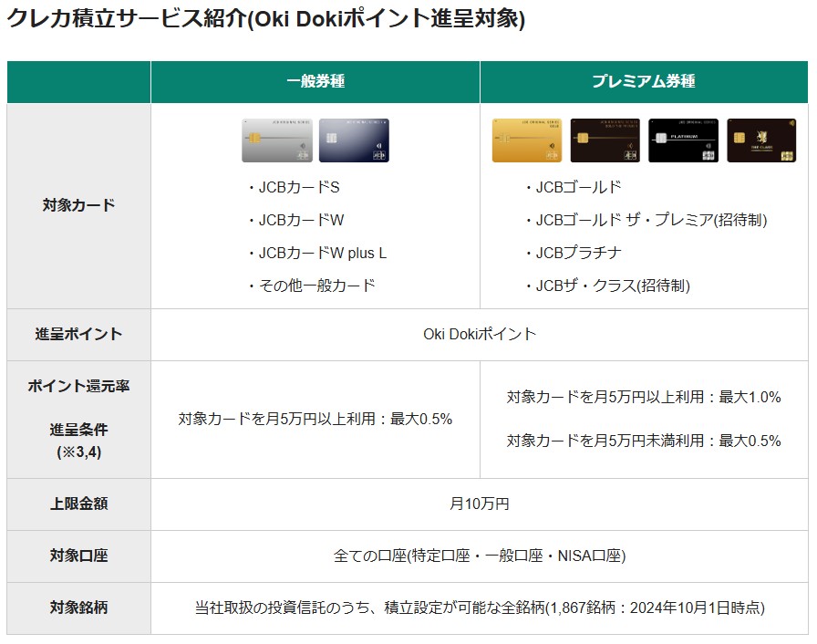The image size is (817, 644).
Task: Click the 全ての口座 account types text
Action: click(480, 556)
